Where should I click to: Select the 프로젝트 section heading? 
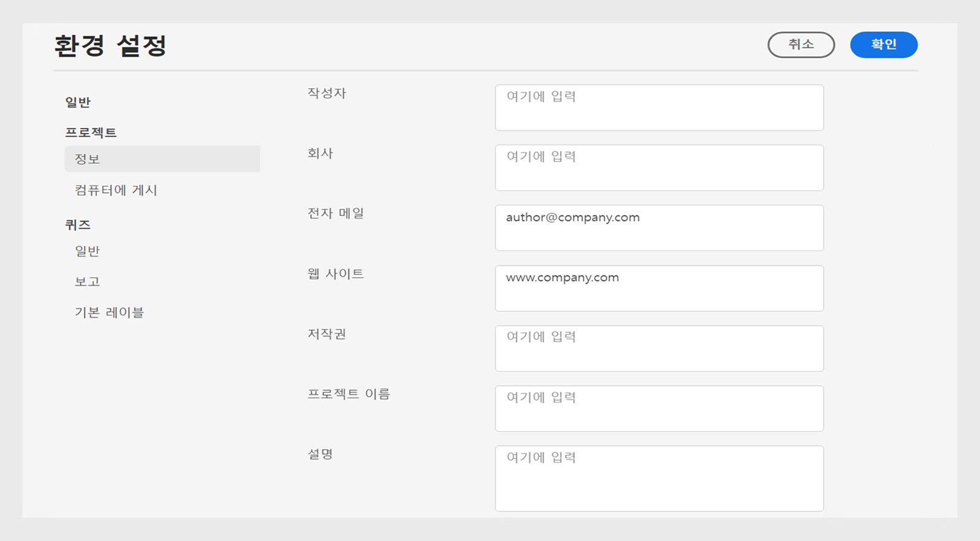[x=91, y=132]
